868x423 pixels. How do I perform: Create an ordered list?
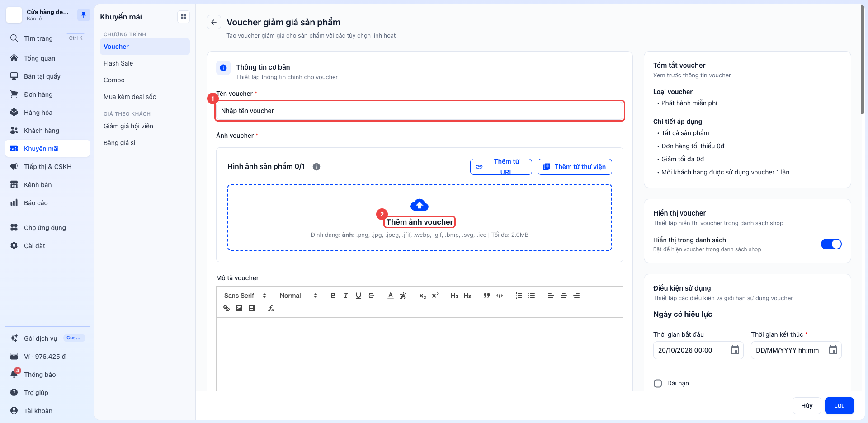519,296
